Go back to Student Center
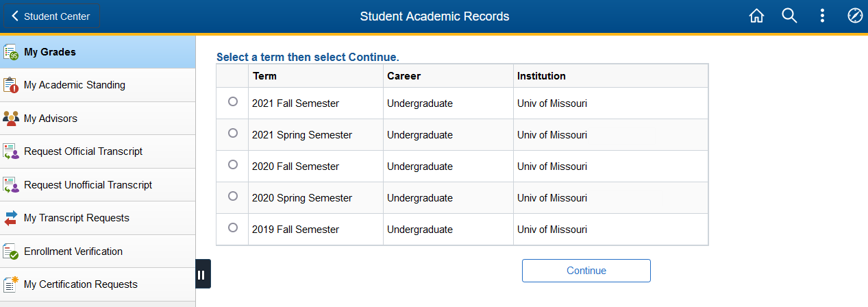The width and height of the screenshot is (868, 307). click(x=51, y=16)
